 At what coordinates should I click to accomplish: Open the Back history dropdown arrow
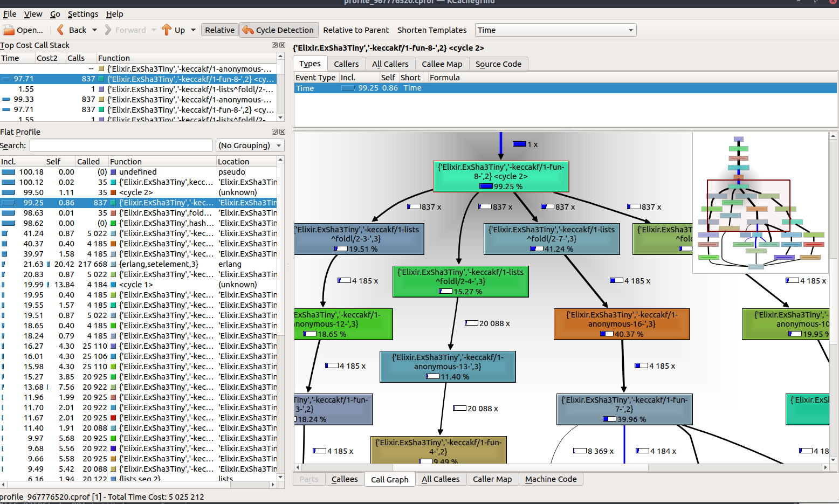[x=95, y=30]
